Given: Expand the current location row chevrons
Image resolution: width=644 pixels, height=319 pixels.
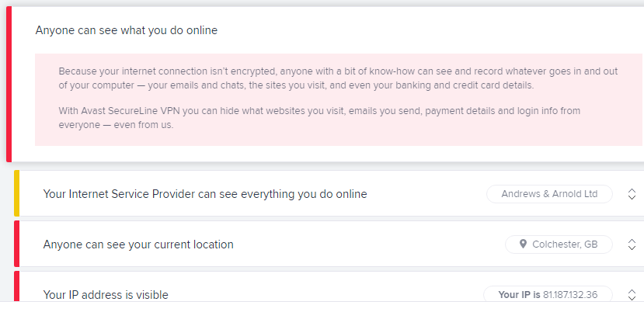Looking at the screenshot, I should click(x=632, y=244).
